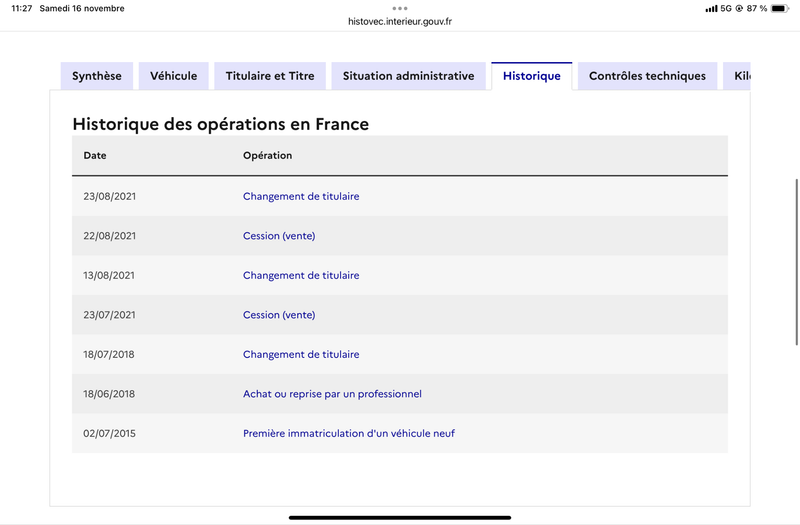Image resolution: width=800 pixels, height=525 pixels.
Task: Open the Titulaire et Titre tab
Action: 270,76
